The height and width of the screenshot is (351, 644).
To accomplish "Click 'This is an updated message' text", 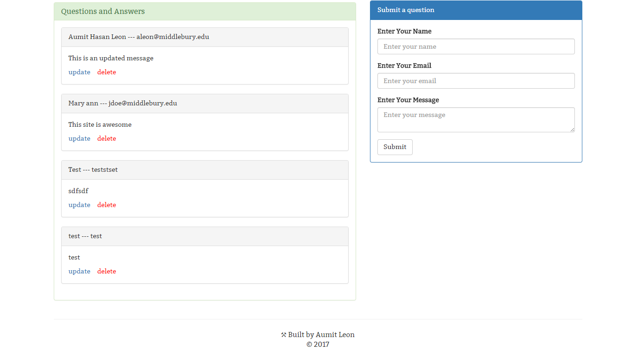I will [x=111, y=58].
